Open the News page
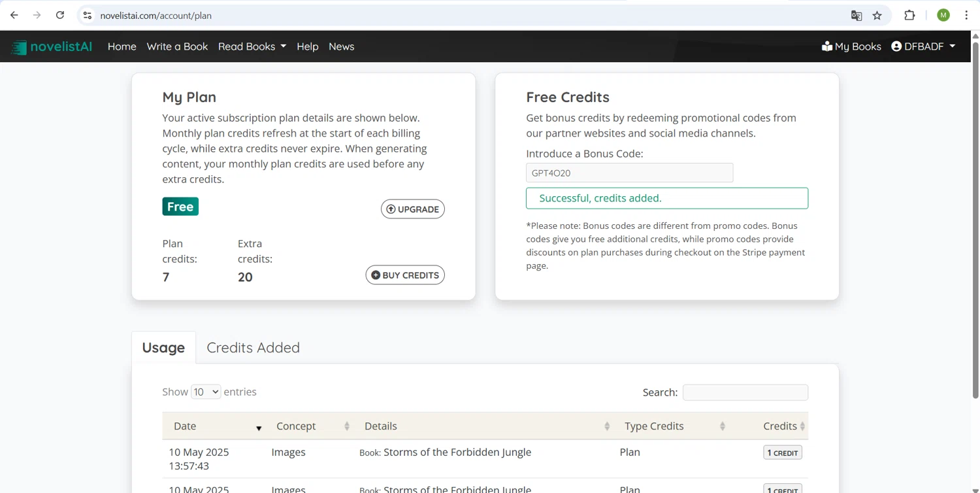 coord(342,46)
